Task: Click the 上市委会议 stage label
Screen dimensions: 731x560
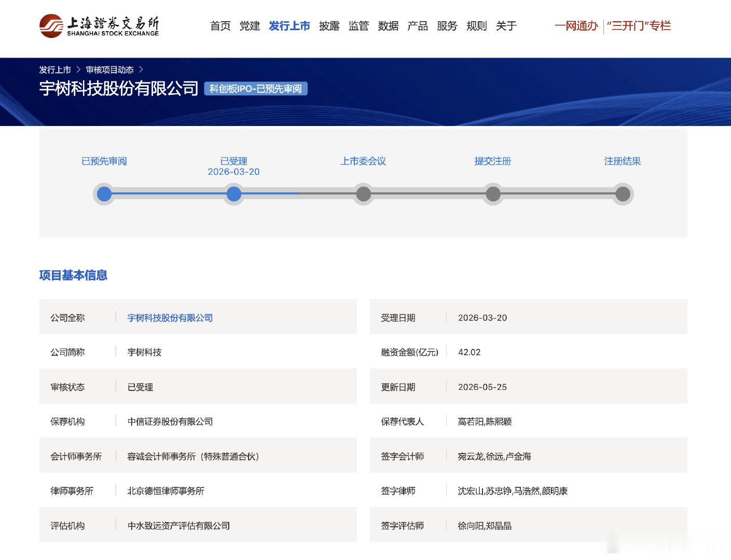Action: 363,161
